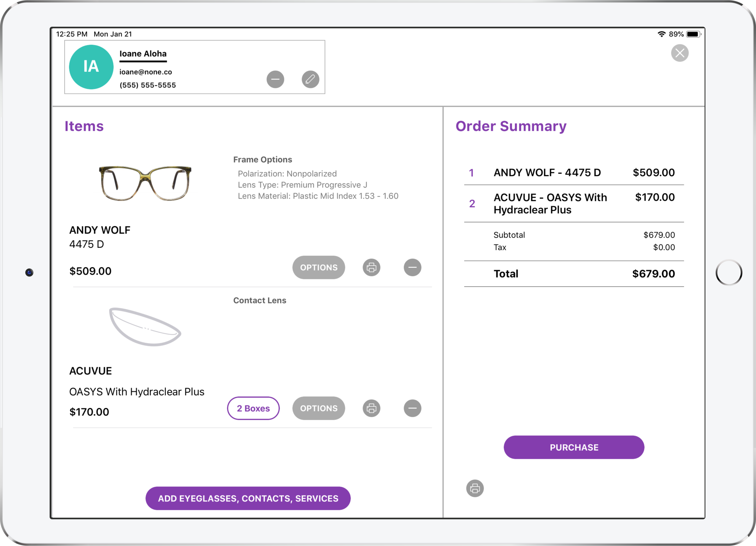756x546 pixels.
Task: Tap the phone number (555) 555-5555
Action: point(148,85)
